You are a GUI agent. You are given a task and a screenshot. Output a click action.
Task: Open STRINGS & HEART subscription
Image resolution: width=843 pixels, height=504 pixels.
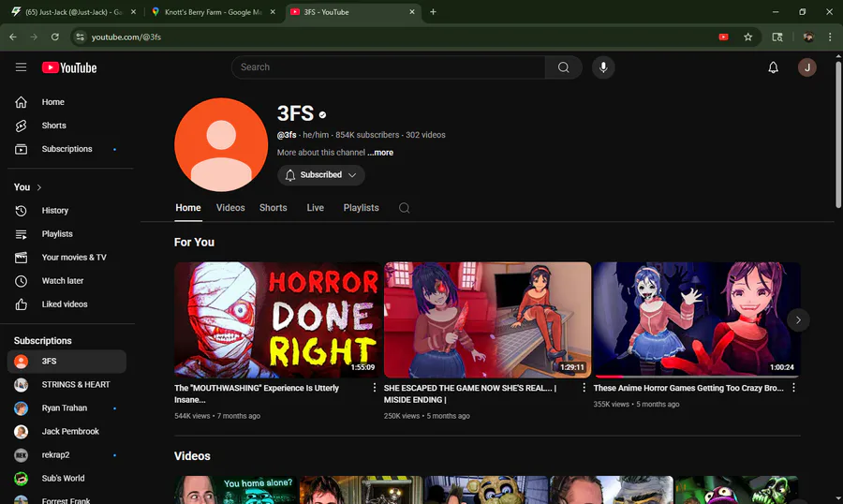pyautogui.click(x=67, y=385)
